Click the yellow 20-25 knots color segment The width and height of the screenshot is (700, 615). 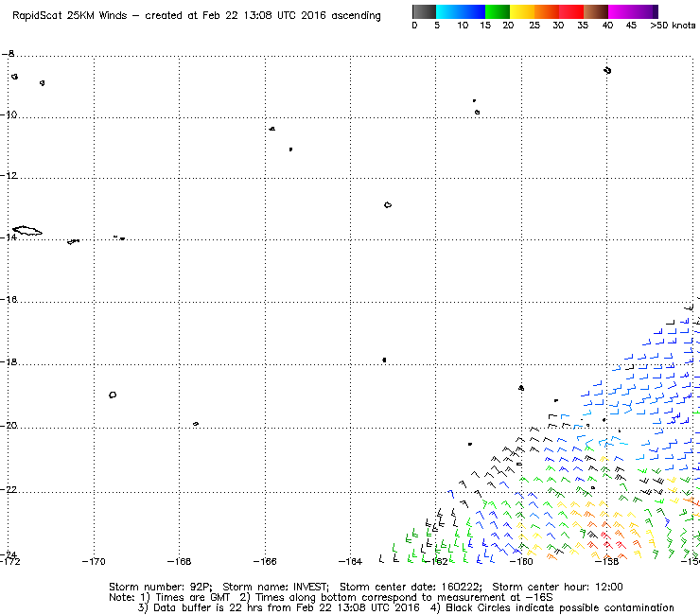click(522, 11)
